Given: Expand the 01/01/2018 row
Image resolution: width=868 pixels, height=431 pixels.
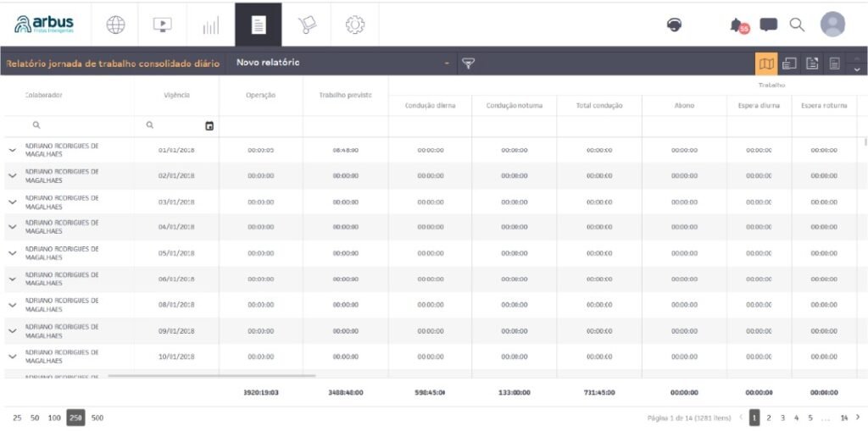Looking at the screenshot, I should [13, 150].
